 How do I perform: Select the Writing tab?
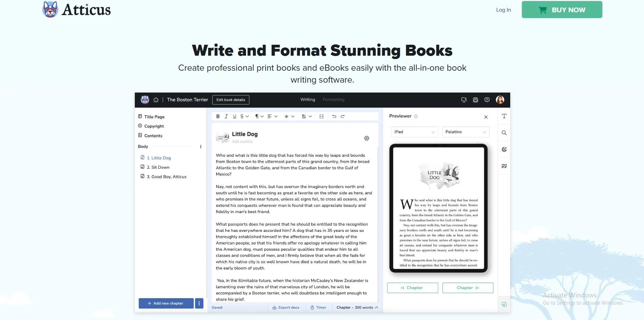coord(307,99)
